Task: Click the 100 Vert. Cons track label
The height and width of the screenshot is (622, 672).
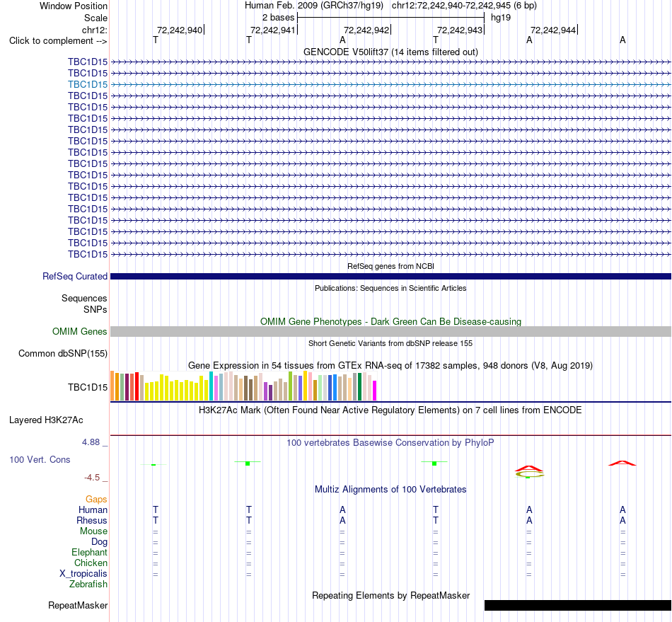Action: click(40, 459)
